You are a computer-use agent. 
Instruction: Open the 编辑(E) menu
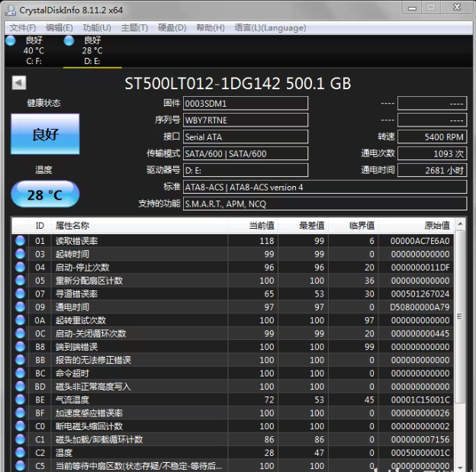pyautogui.click(x=59, y=28)
